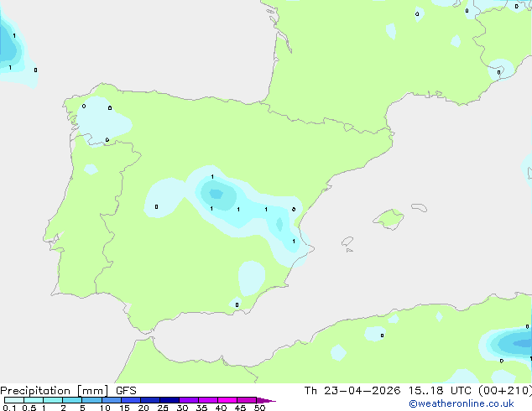Viewport: 532px width, 411px height.
Task: Click the 45 to 50 mm legend swatch
Action: [x=247, y=400]
